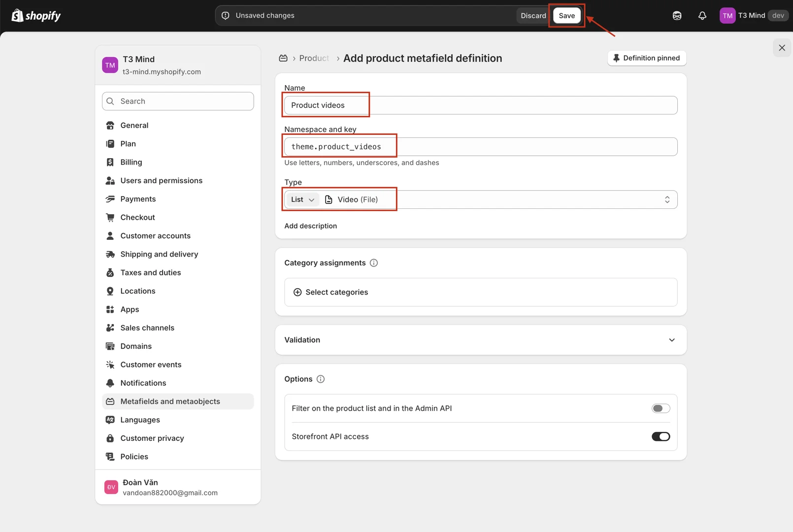Open the Sidekick assistant icon in the top bar

(677, 16)
